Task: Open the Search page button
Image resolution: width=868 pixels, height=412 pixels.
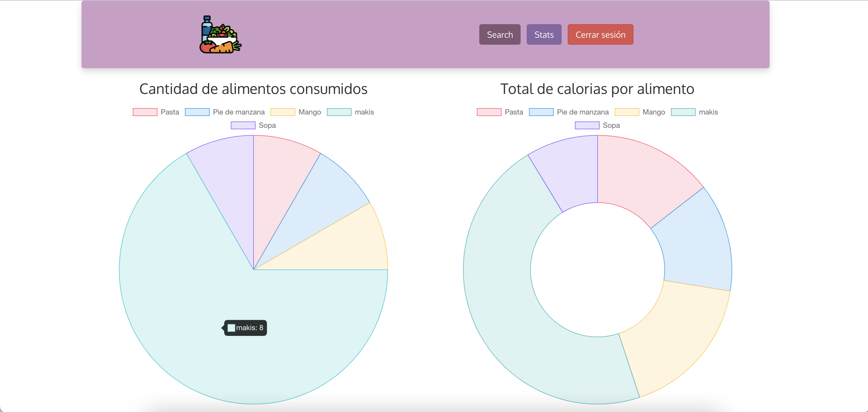Action: [x=500, y=34]
